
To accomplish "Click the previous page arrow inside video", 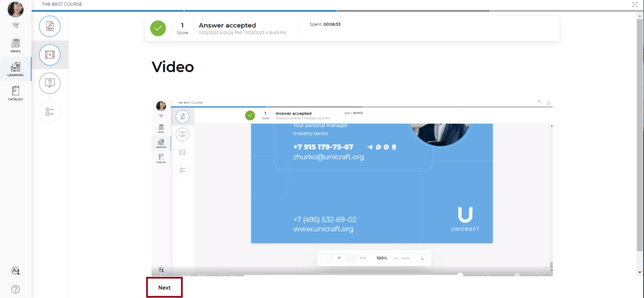I will [326, 258].
